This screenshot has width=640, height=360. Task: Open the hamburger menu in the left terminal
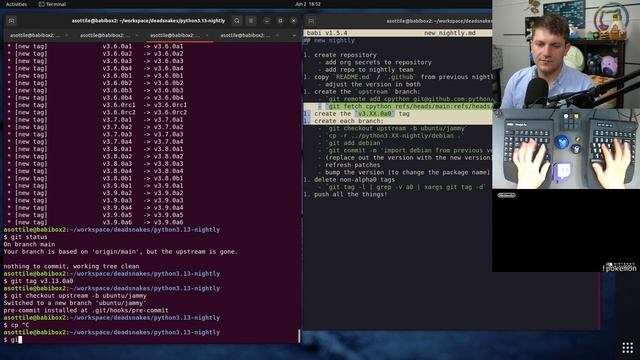251,20
